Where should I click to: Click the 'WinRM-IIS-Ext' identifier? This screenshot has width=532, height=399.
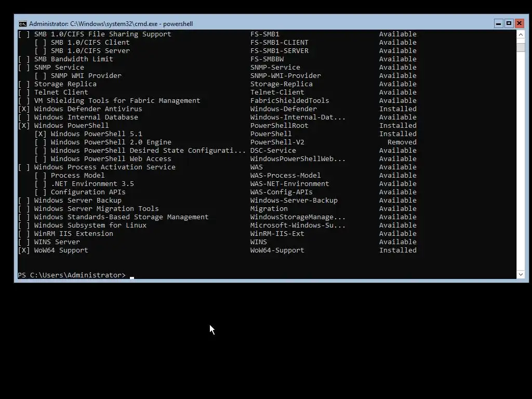277,233
